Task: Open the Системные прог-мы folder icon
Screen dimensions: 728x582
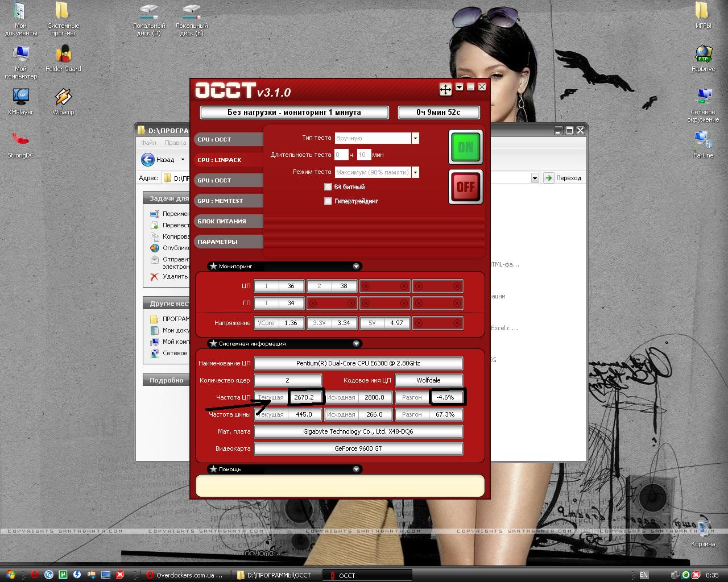Action: [63, 18]
